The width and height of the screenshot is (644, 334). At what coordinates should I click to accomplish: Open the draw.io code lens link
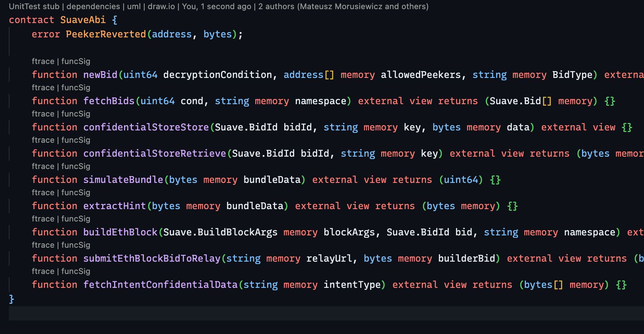pos(161,6)
